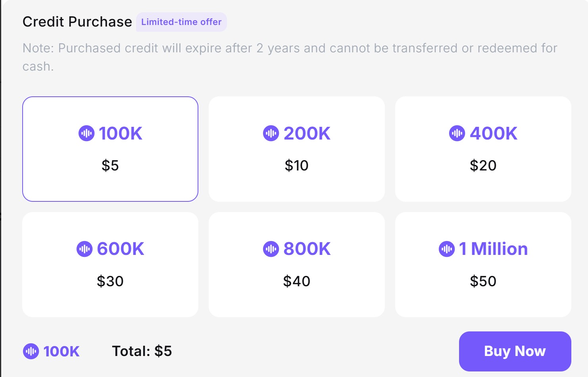Click the credit icon beside 1 Million
This screenshot has height=377, width=588.
tap(447, 249)
